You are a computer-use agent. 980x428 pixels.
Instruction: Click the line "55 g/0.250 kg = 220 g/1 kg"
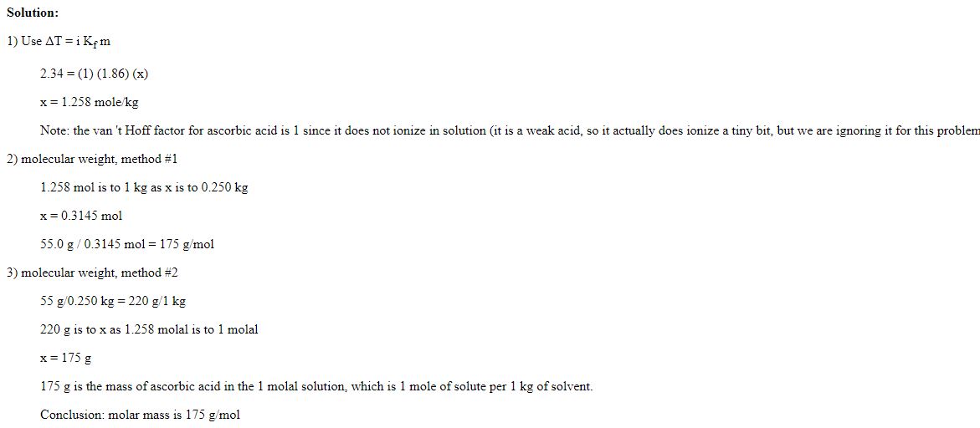point(113,301)
